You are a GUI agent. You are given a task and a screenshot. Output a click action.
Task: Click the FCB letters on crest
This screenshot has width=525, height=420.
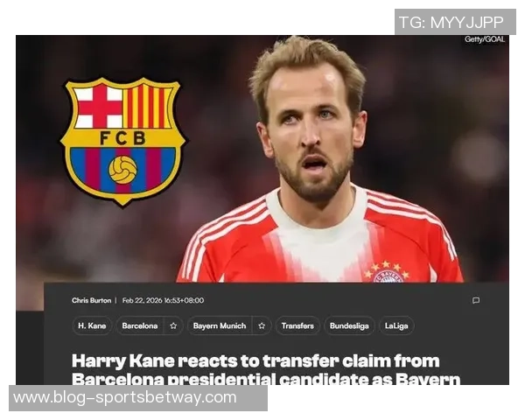[x=122, y=138]
